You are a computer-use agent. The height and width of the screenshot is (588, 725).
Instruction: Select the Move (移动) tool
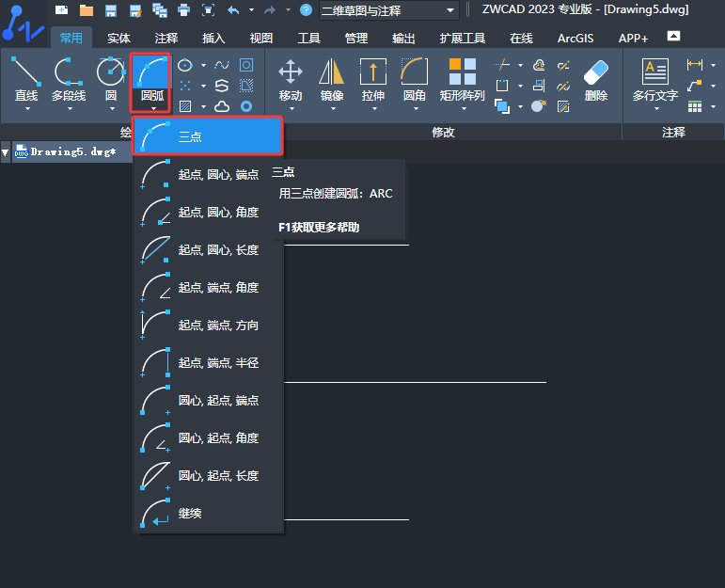pos(291,80)
